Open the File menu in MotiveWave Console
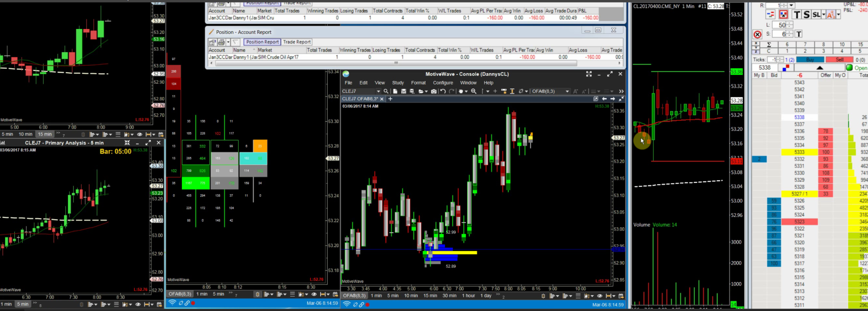Viewport: 868px width, 311px height. [x=348, y=83]
